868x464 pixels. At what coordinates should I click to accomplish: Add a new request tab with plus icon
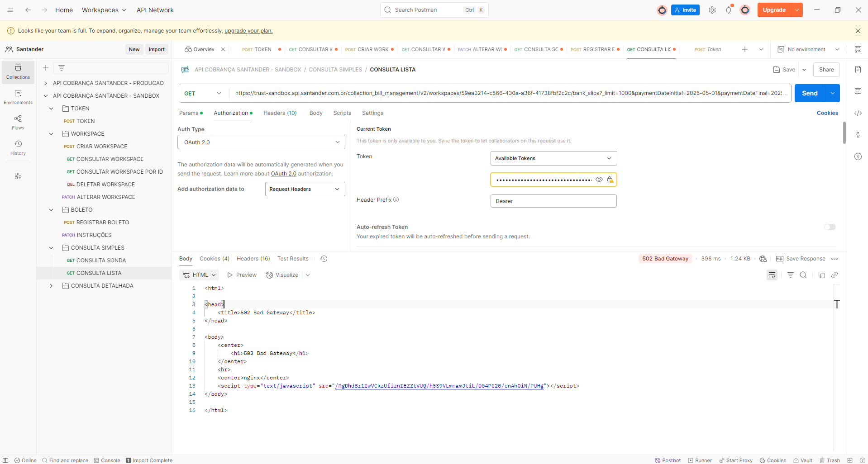[x=745, y=49]
